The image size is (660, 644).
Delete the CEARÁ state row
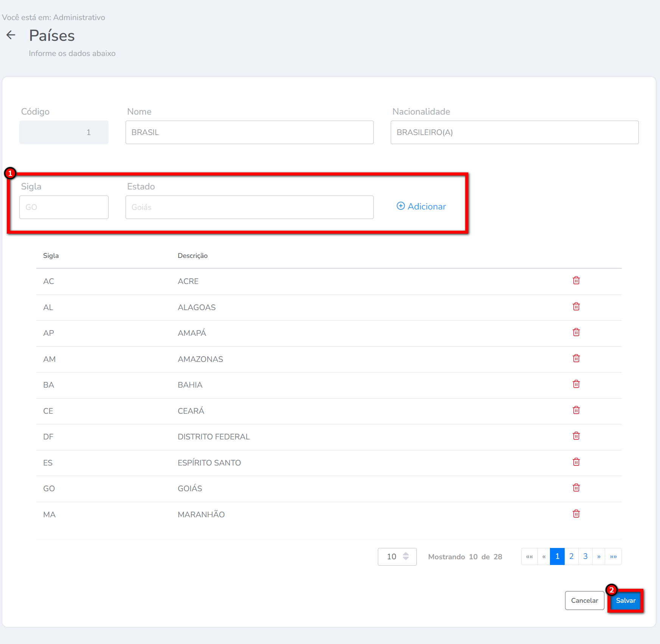pyautogui.click(x=576, y=410)
